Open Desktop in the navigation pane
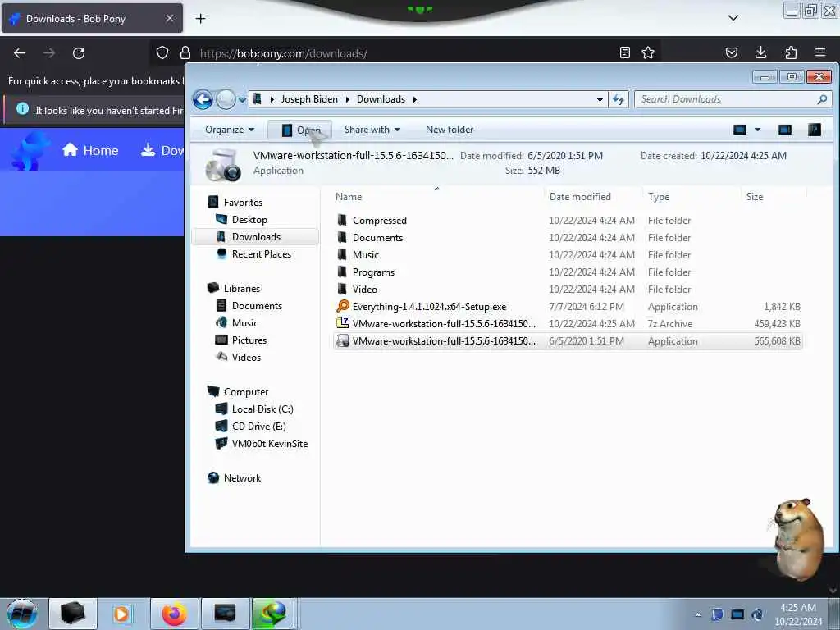 tap(249, 220)
